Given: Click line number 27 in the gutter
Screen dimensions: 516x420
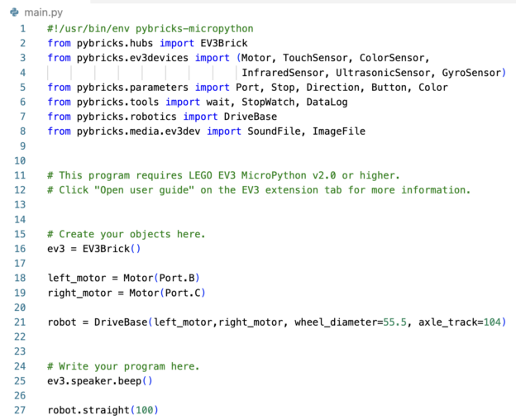Looking at the screenshot, I should click(20, 409).
